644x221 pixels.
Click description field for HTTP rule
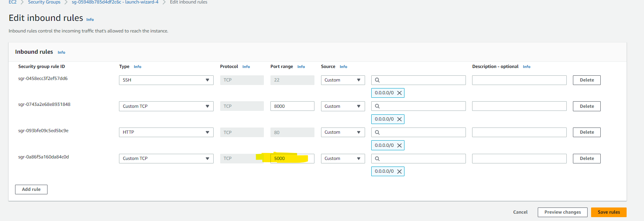519,132
